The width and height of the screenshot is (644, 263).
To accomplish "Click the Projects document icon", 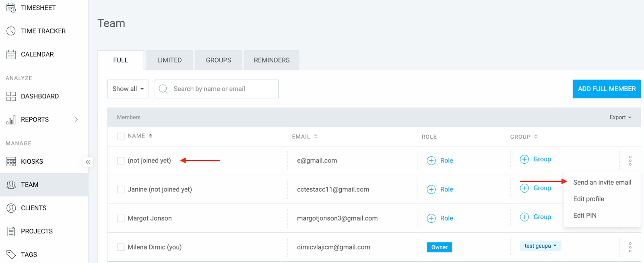I will pyautogui.click(x=11, y=231).
